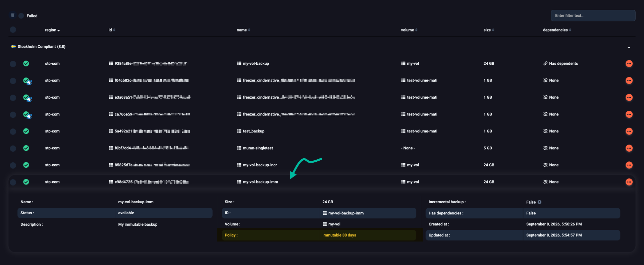Collapse the Stockholm Compliant group chevron

(629, 47)
